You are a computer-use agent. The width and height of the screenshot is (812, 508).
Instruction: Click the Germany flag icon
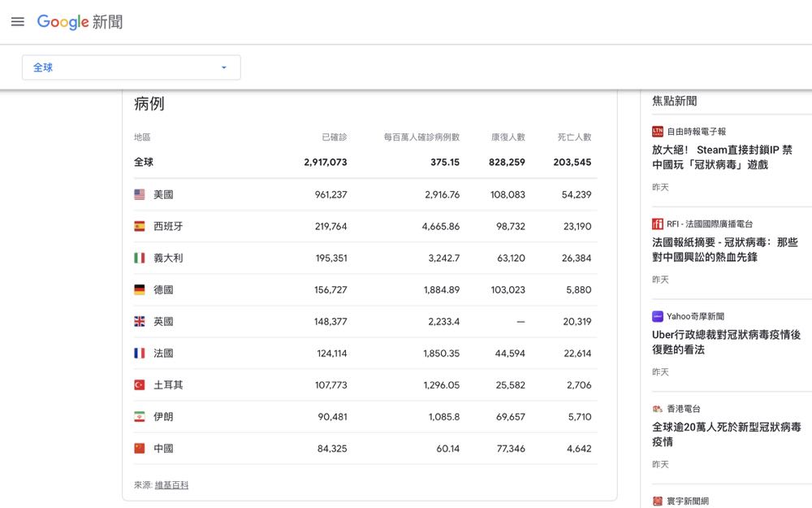[x=140, y=290]
